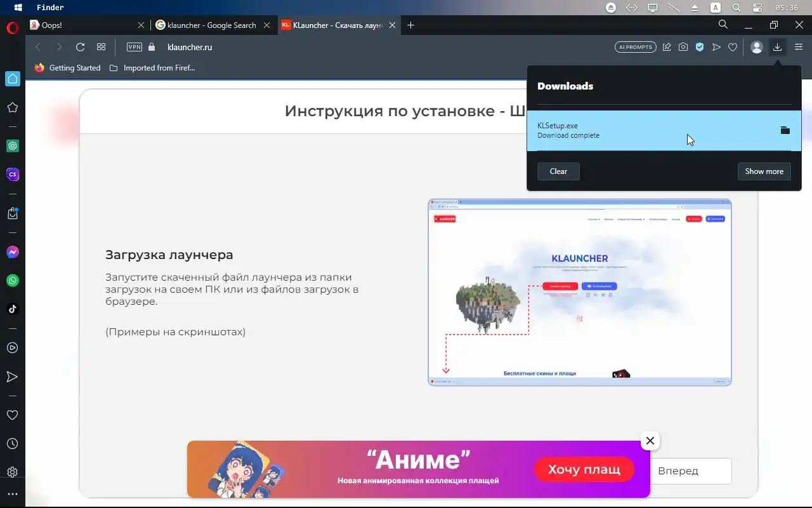The width and height of the screenshot is (812, 508).
Task: Click the Хочу плащ button
Action: [x=584, y=469]
